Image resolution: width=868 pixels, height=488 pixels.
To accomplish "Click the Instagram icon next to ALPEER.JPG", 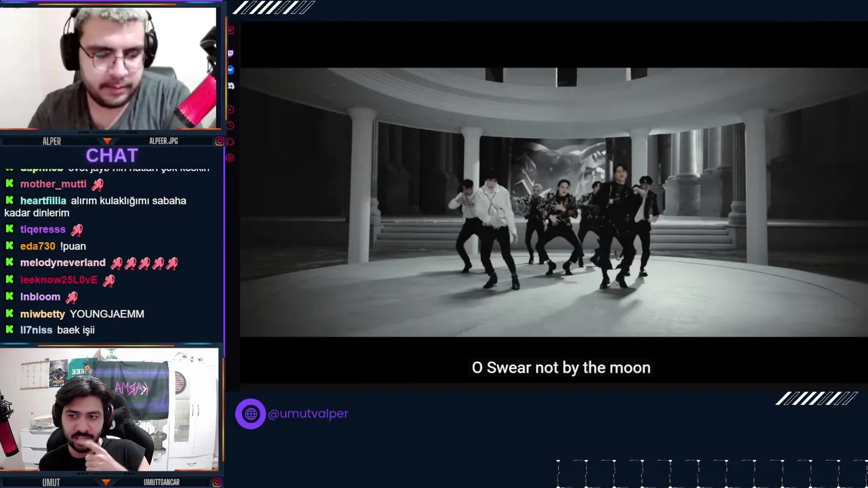I will 219,141.
